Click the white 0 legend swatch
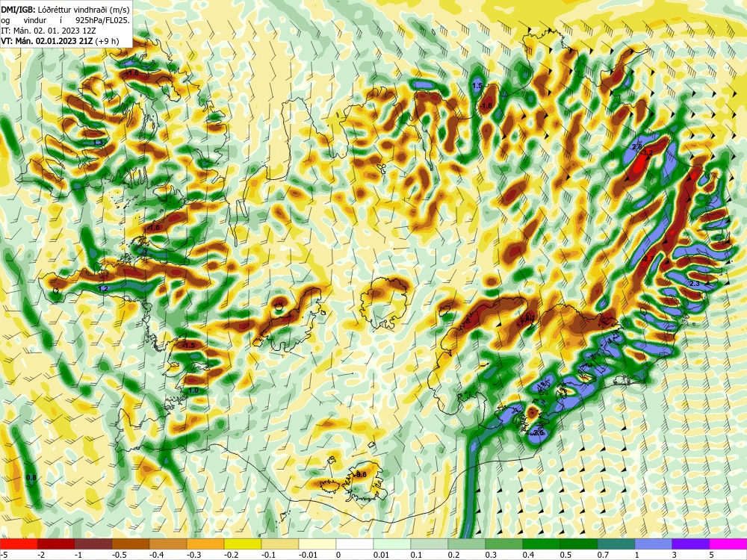The width and height of the screenshot is (747, 560). [x=355, y=544]
